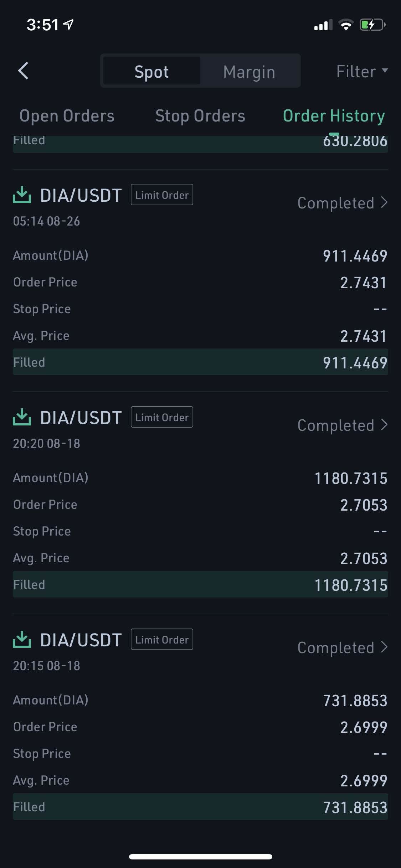
Task: Tap the battery charging status icon
Action: (x=372, y=25)
